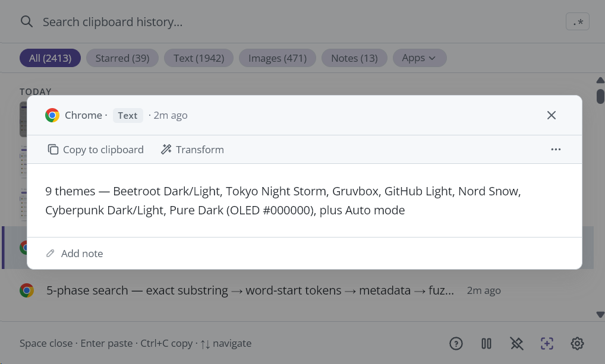Image resolution: width=605 pixels, height=364 pixels.
Task: Close the preview popup
Action: pos(552,115)
